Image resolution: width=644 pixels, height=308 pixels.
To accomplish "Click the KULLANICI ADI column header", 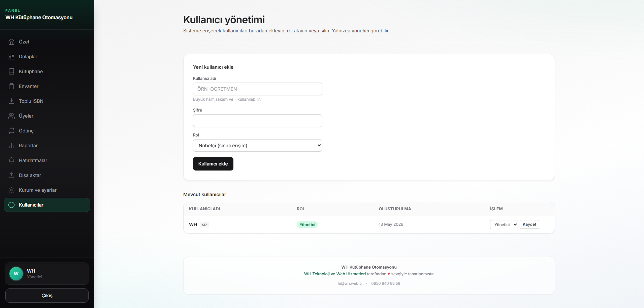I will pos(204,209).
